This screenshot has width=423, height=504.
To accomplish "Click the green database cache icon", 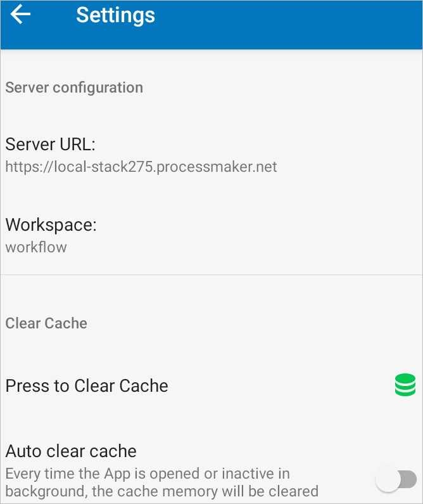I will (405, 385).
